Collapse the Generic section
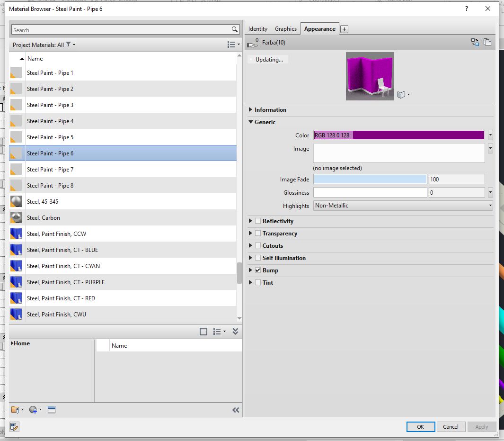504x441 pixels. (x=250, y=122)
